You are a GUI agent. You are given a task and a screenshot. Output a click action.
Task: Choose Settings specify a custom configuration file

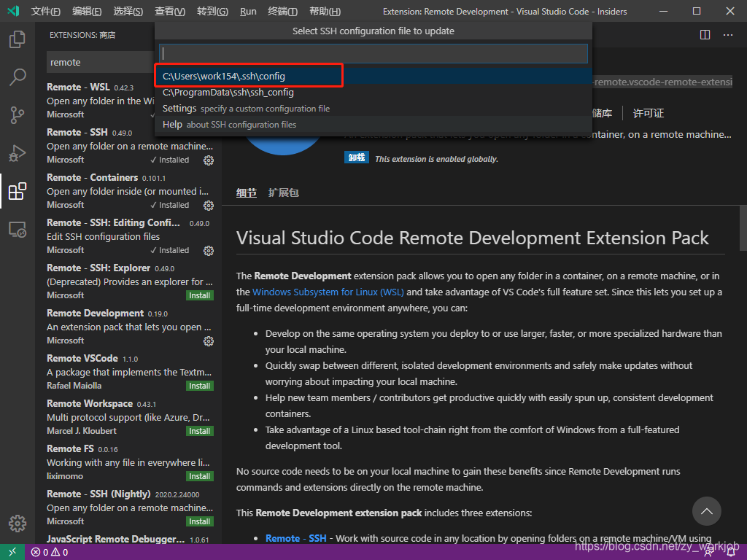pos(373,109)
